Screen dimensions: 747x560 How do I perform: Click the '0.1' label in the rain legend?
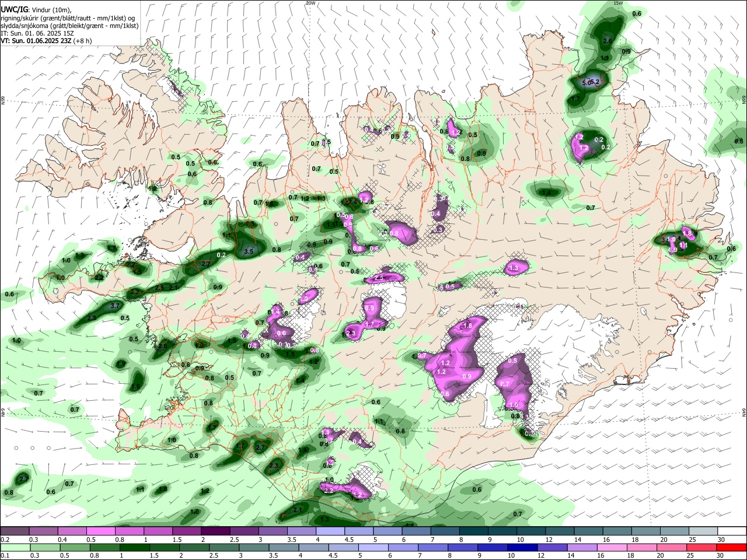pyautogui.click(x=4, y=556)
